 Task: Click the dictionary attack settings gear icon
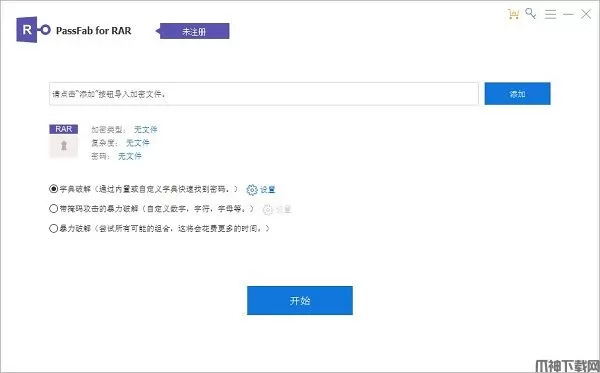252,190
